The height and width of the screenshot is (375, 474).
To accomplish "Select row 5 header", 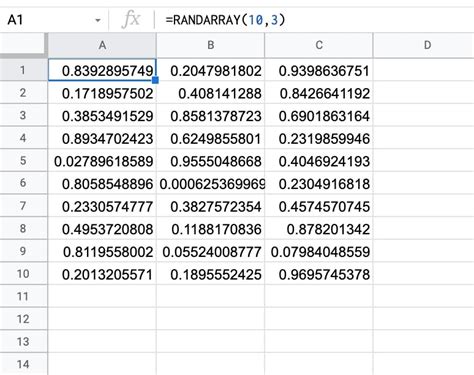I will click(x=23, y=161).
